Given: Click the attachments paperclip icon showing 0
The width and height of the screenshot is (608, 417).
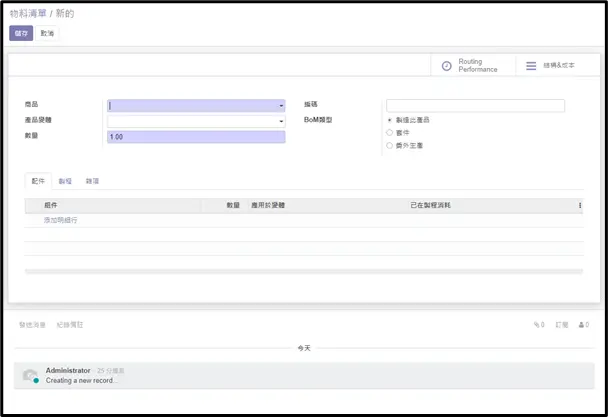Looking at the screenshot, I should pos(539,325).
